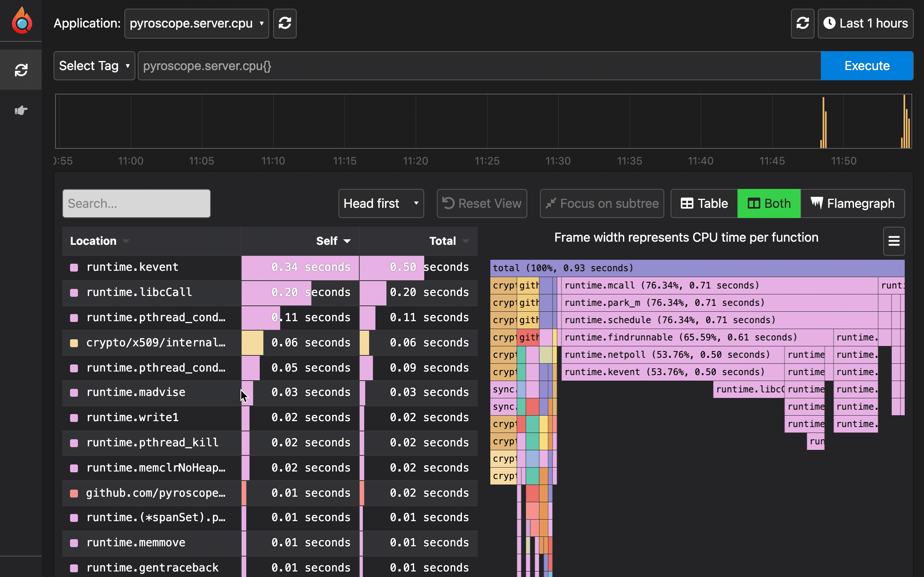Refresh the application list next to pyroscope.server.cpu
Viewport: 924px width, 577px height.
285,23
